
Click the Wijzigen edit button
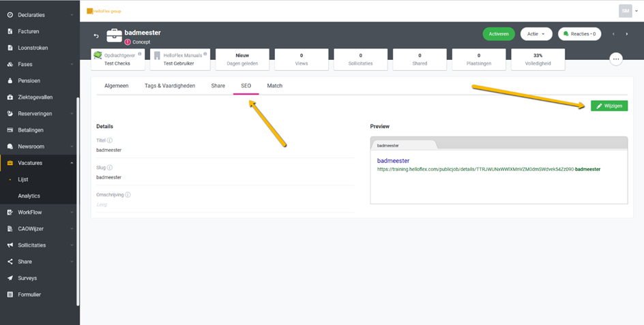[609, 106]
